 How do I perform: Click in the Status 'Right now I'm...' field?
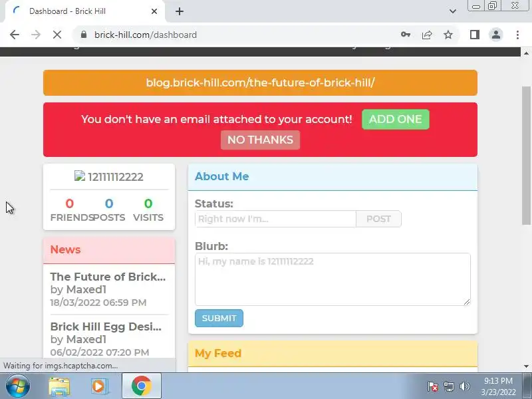275,219
